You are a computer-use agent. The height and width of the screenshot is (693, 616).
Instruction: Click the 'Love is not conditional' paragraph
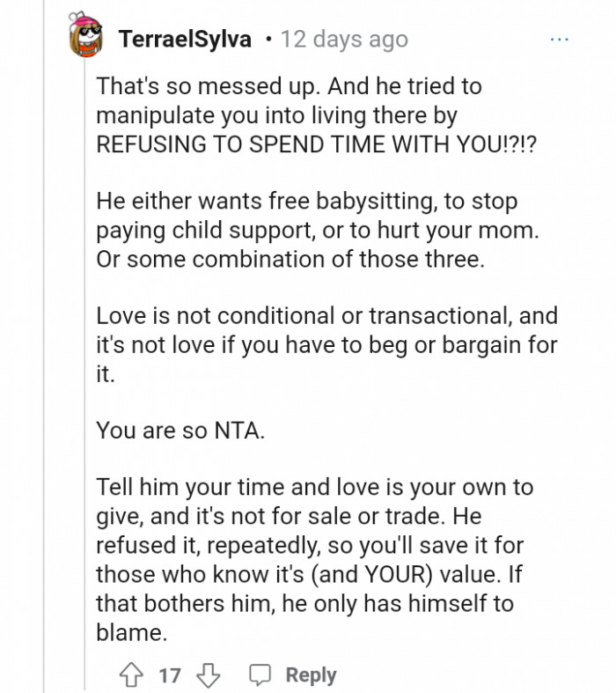coord(326,343)
